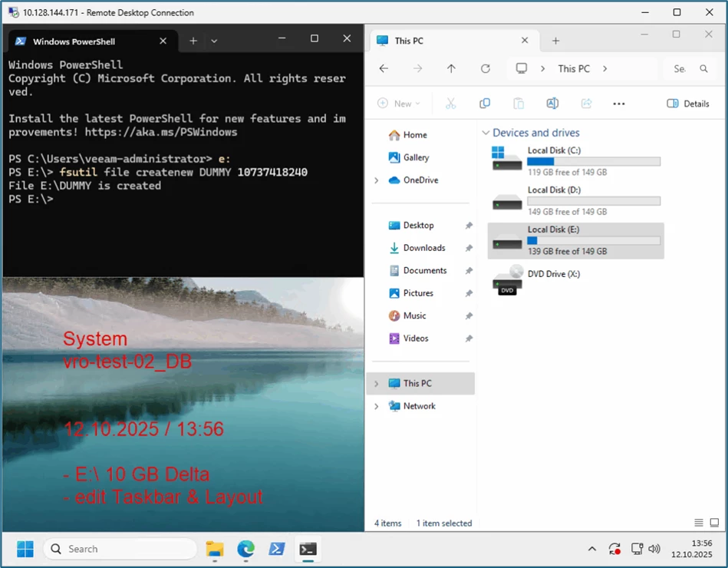
Task: Click the Rename icon in toolbar
Action: tap(552, 103)
